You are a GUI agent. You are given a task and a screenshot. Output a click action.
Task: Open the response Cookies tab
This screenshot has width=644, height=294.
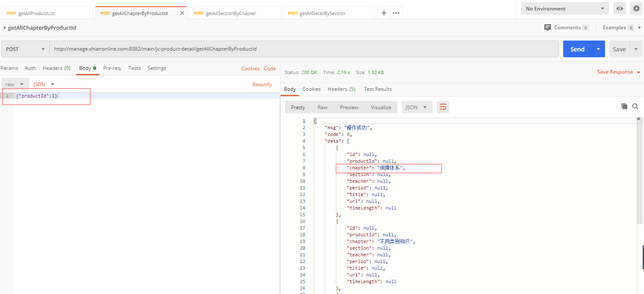pos(312,89)
